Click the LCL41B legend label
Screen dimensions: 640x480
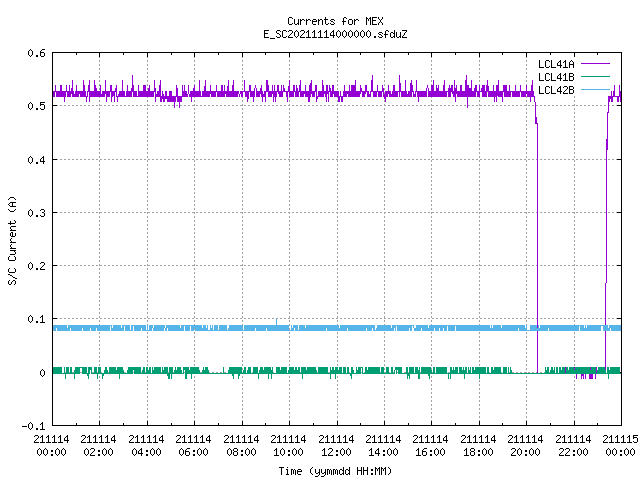tap(556, 77)
